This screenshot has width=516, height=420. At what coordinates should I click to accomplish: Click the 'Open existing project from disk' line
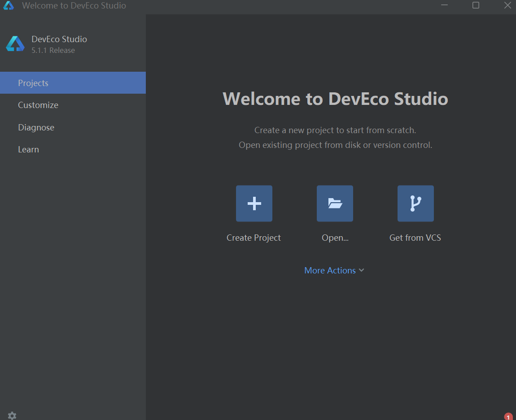click(x=335, y=145)
